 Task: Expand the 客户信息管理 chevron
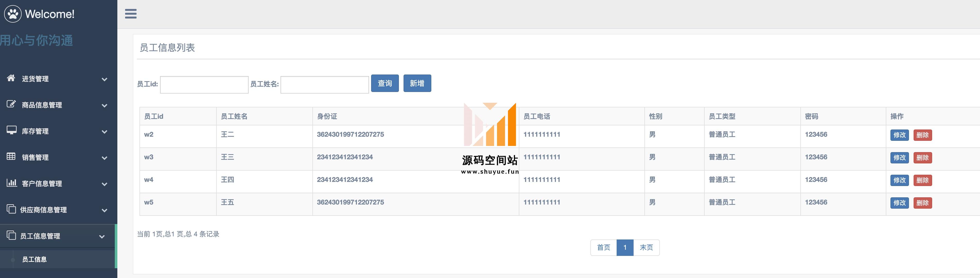(104, 184)
